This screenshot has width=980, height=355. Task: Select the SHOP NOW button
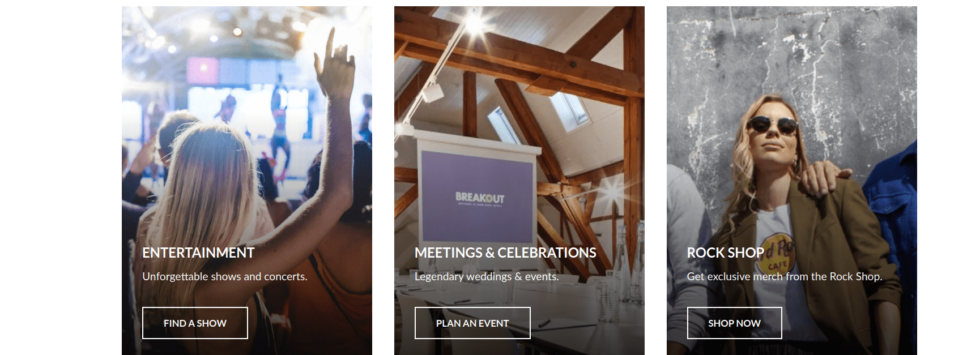point(734,323)
